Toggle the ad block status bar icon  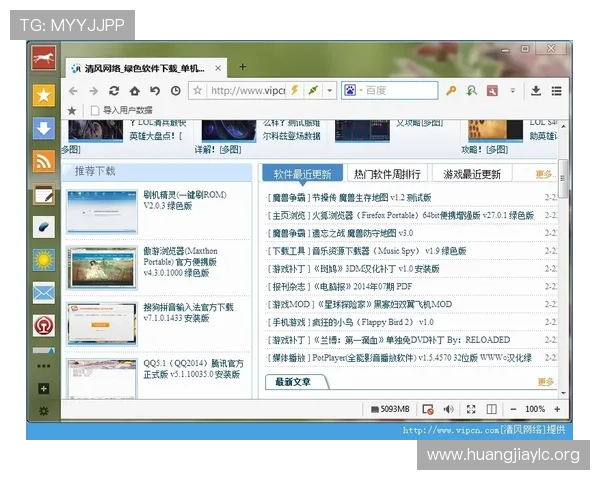(x=428, y=410)
